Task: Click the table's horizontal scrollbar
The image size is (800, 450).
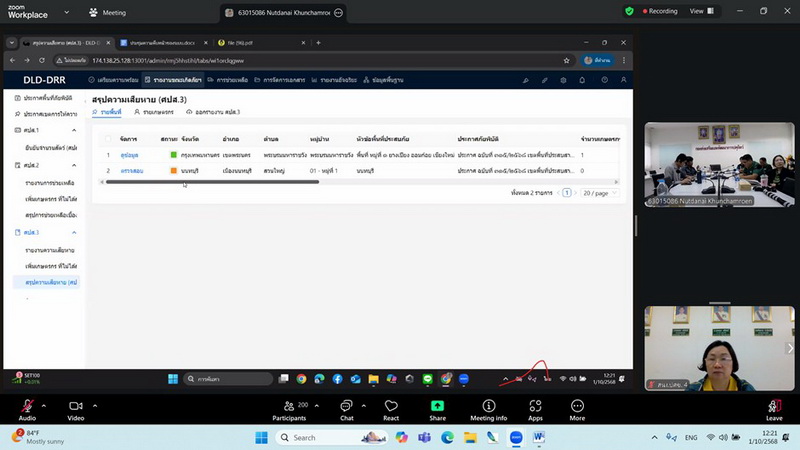Action: 250,182
